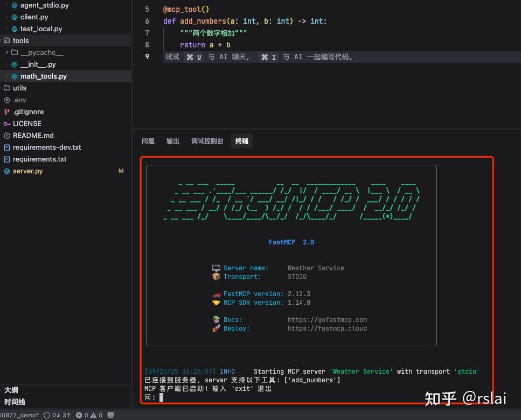Open README.md file
The width and height of the screenshot is (521, 420).
[33, 136]
